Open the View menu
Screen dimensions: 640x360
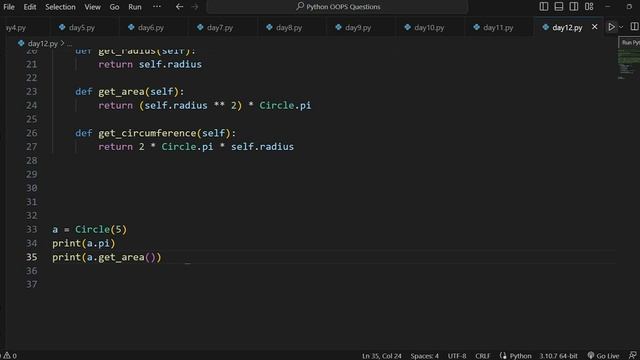tap(92, 7)
